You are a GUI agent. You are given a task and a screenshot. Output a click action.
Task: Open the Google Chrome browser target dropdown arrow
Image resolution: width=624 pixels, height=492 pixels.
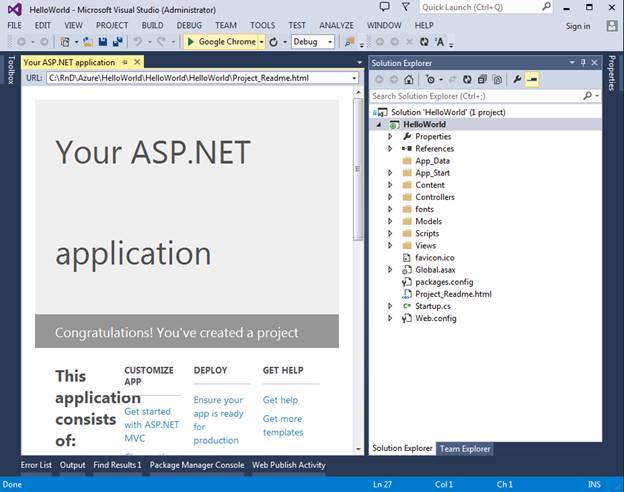click(x=261, y=41)
